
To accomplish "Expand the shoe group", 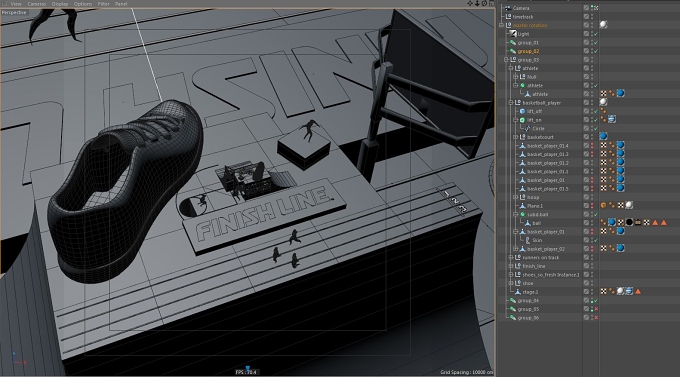I will (x=511, y=283).
